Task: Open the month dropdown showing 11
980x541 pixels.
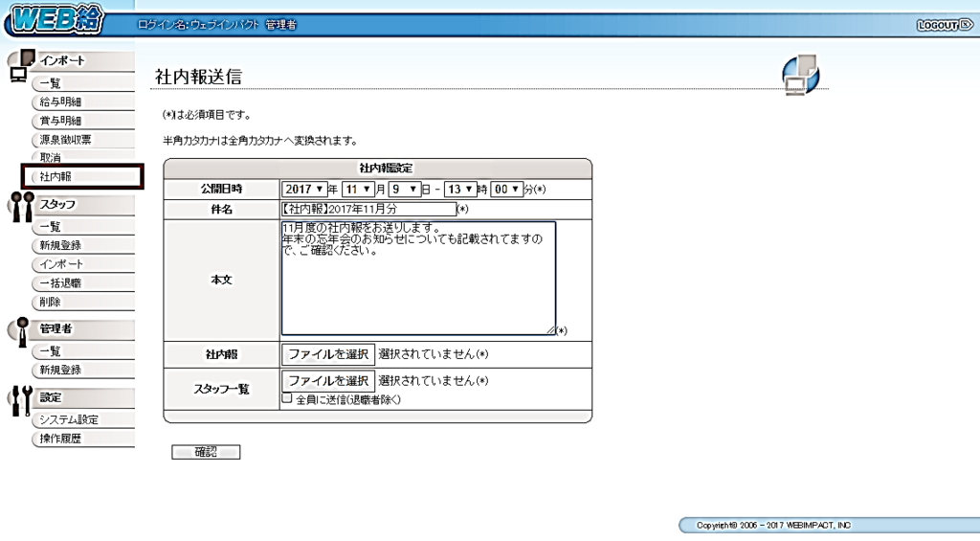Action: [x=358, y=189]
